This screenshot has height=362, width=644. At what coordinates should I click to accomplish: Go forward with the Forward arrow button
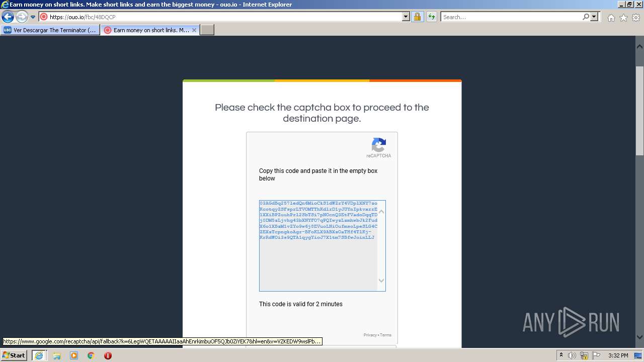(22, 17)
